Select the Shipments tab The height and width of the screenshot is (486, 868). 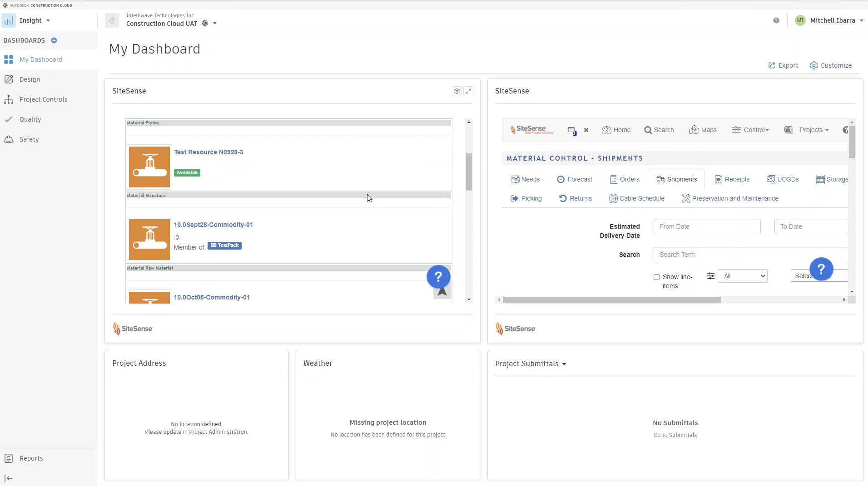tap(676, 179)
